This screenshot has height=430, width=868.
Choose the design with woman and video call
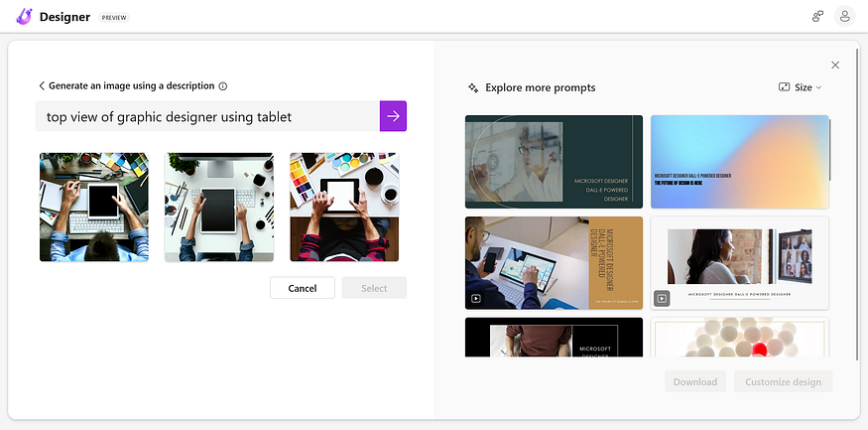[x=740, y=262]
